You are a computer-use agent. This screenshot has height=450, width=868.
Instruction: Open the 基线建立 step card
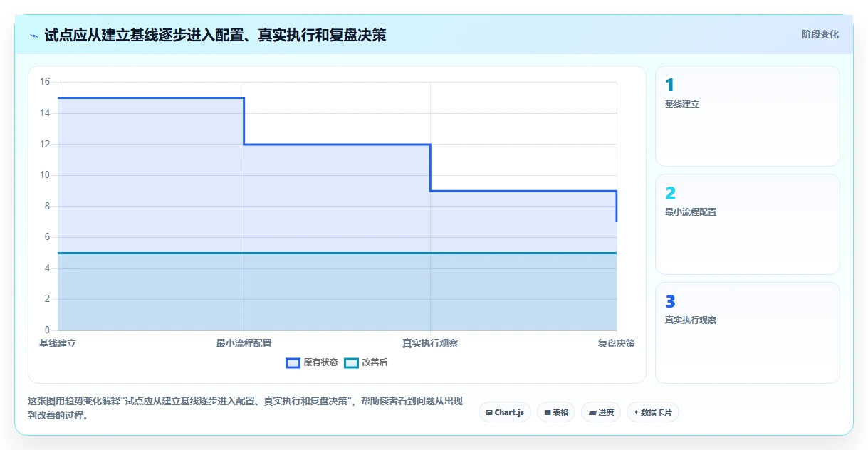748,116
